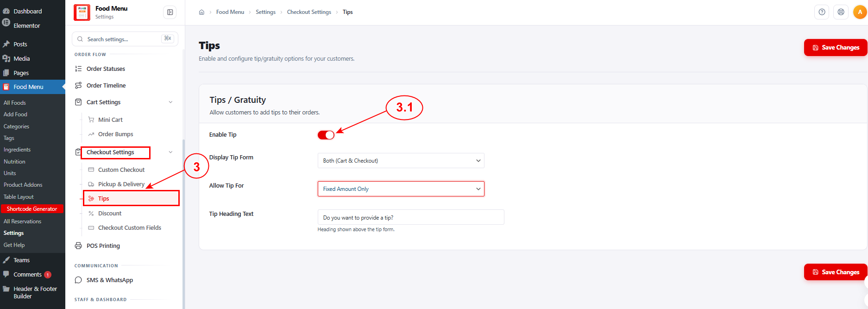Select Discount in Checkout Settings
868x309 pixels.
pyautogui.click(x=110, y=213)
